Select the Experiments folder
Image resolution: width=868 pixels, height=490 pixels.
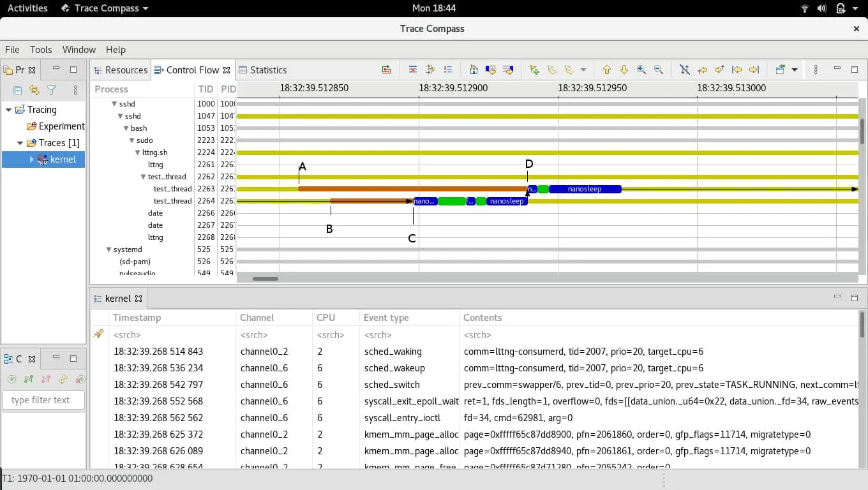pyautogui.click(x=56, y=126)
